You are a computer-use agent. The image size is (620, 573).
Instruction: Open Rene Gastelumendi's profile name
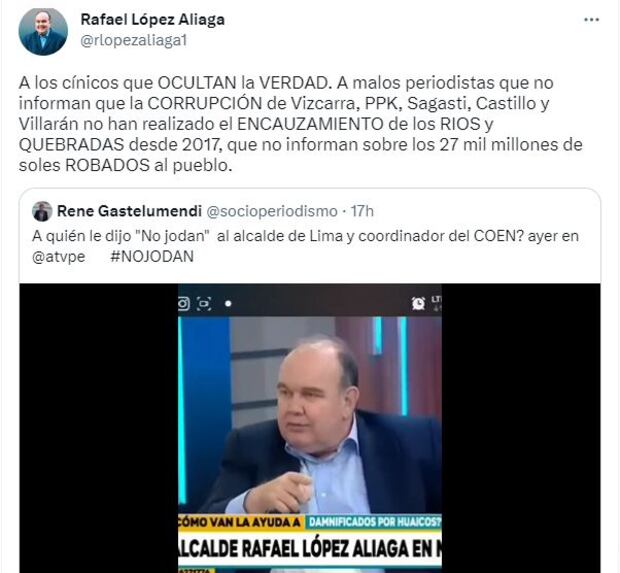[129, 211]
